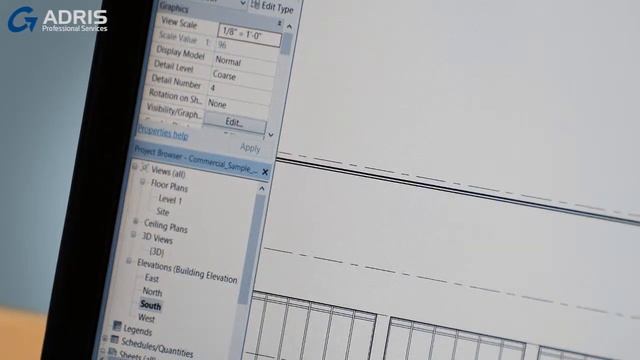Click the Legends icon in Project Browser

[x=117, y=326]
